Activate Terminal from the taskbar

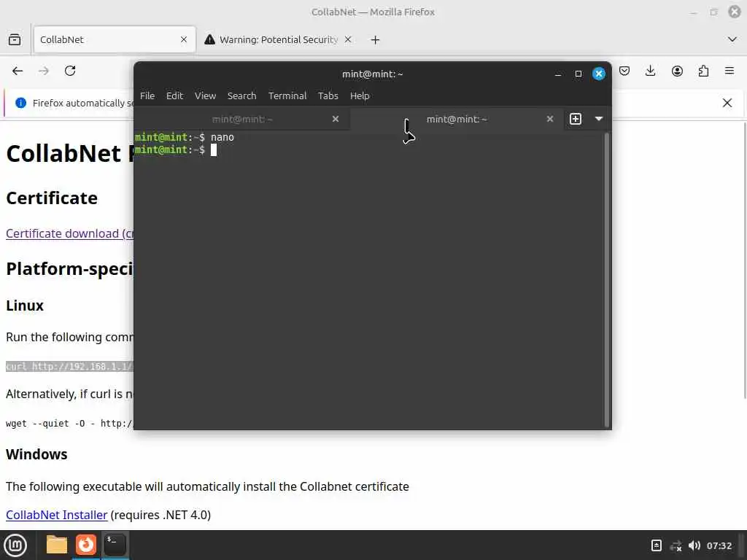pyautogui.click(x=115, y=545)
